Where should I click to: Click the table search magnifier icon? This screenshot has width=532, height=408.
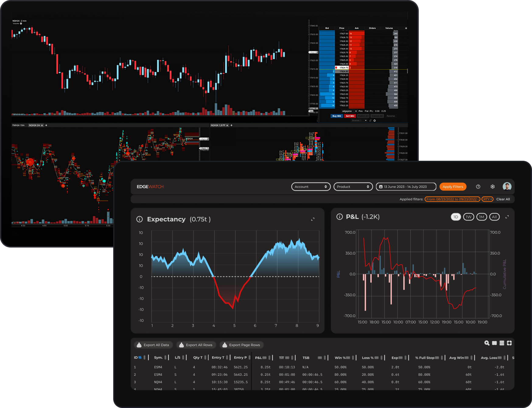[x=487, y=343]
